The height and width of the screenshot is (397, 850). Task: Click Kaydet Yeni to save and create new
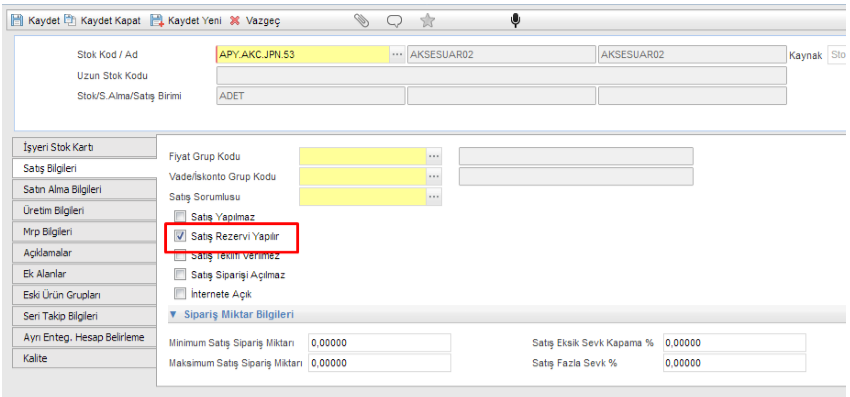[186, 21]
